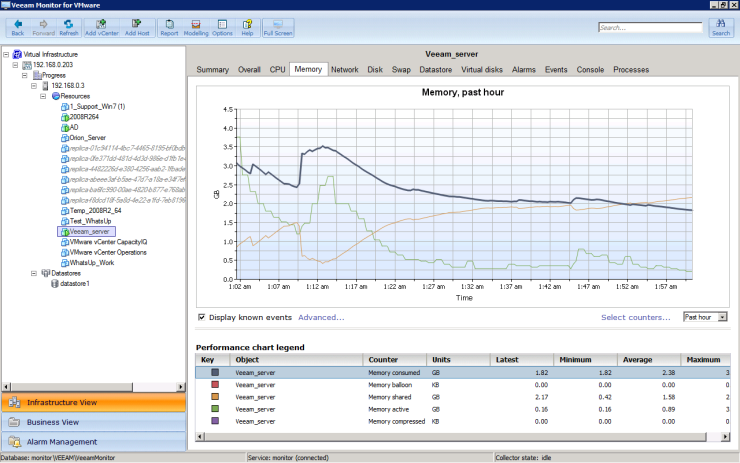Switch to Business View
Image resolution: width=740 pixels, height=463 pixels.
(x=93, y=422)
